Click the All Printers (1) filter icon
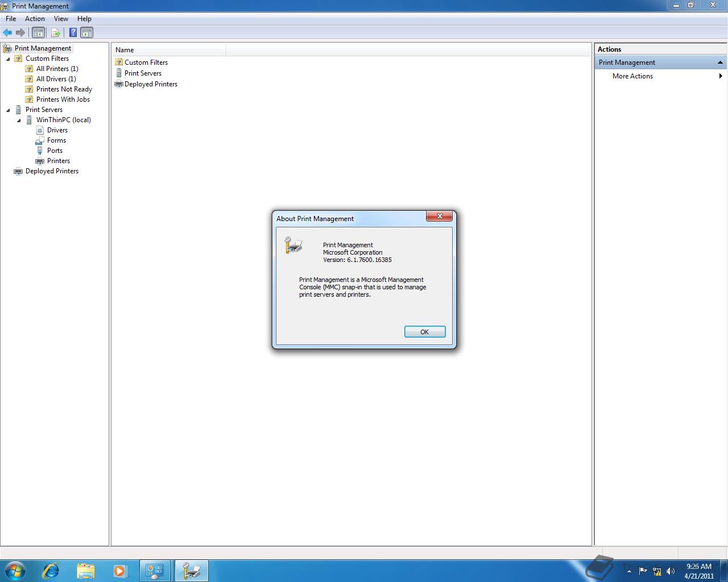 pyautogui.click(x=29, y=69)
